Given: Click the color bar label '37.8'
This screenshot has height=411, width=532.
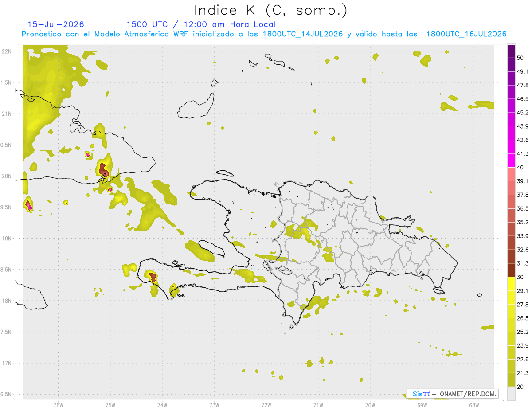Looking at the screenshot, I should tap(523, 195).
